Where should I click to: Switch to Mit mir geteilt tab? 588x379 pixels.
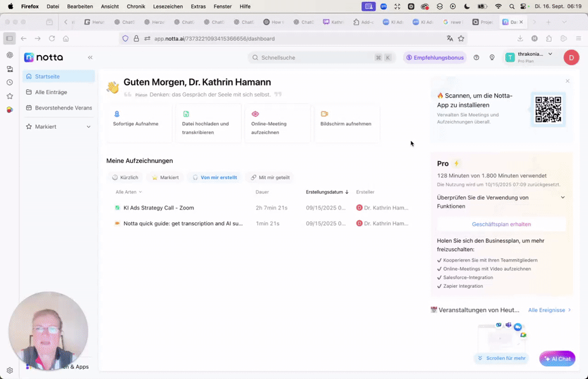(x=270, y=177)
